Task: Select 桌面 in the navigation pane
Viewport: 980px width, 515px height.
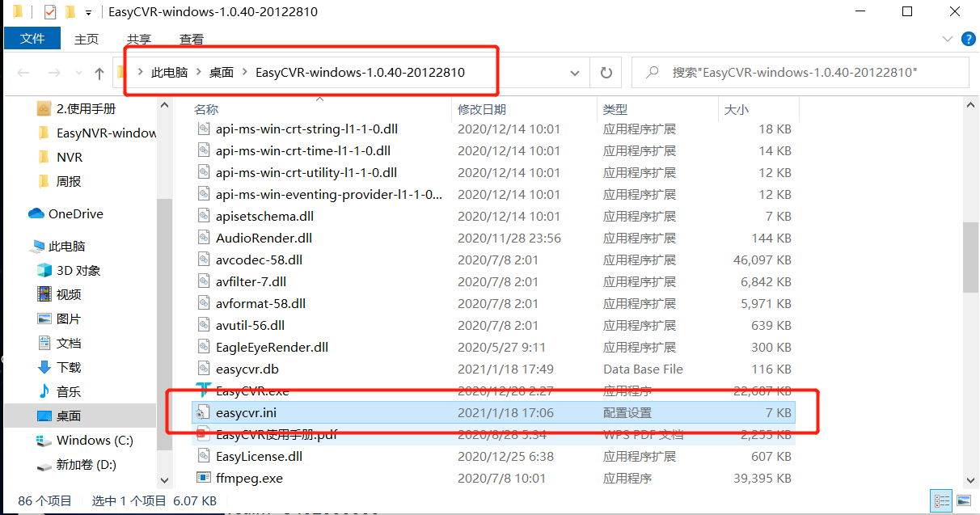Action: tap(69, 416)
